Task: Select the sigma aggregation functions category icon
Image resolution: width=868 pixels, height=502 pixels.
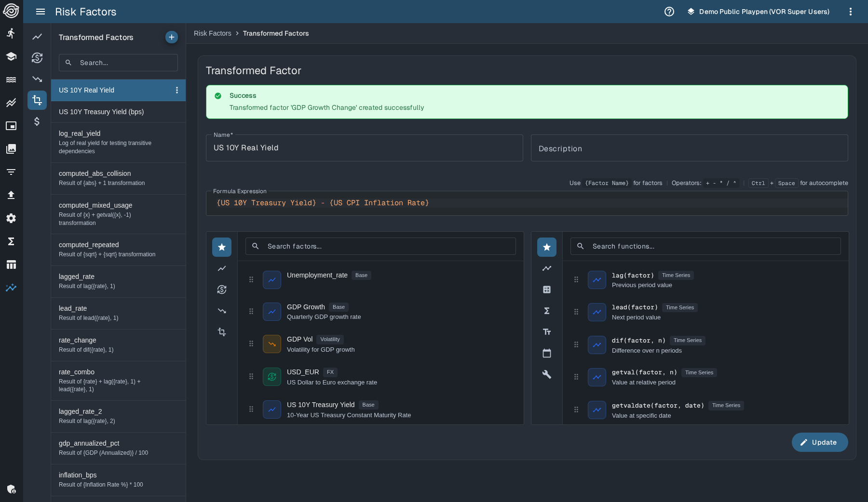Action: point(546,311)
